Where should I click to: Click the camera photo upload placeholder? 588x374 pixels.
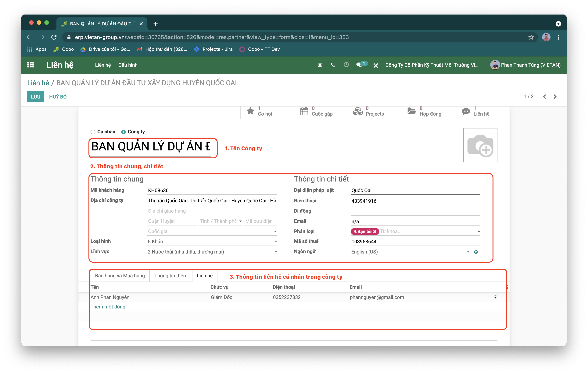tap(480, 145)
